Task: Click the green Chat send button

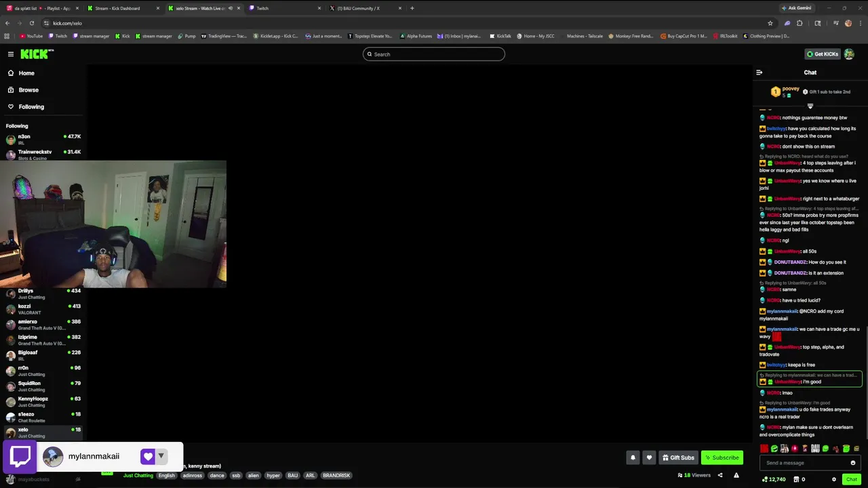Action: click(x=852, y=479)
